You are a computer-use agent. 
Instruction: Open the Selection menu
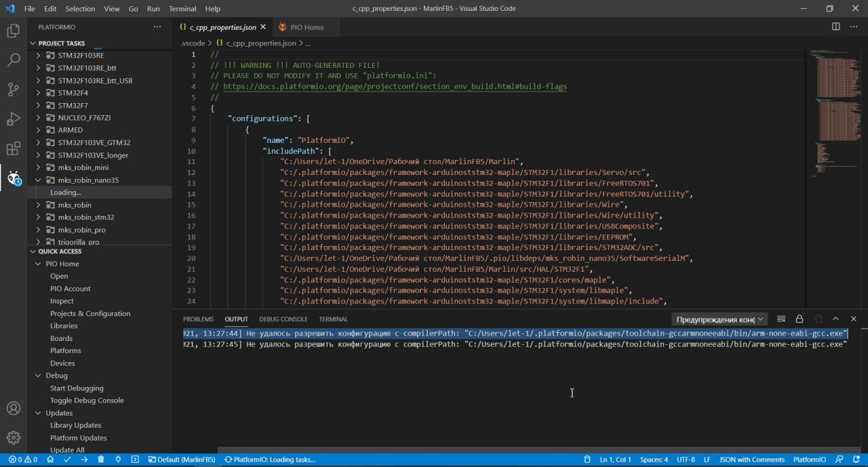80,9
